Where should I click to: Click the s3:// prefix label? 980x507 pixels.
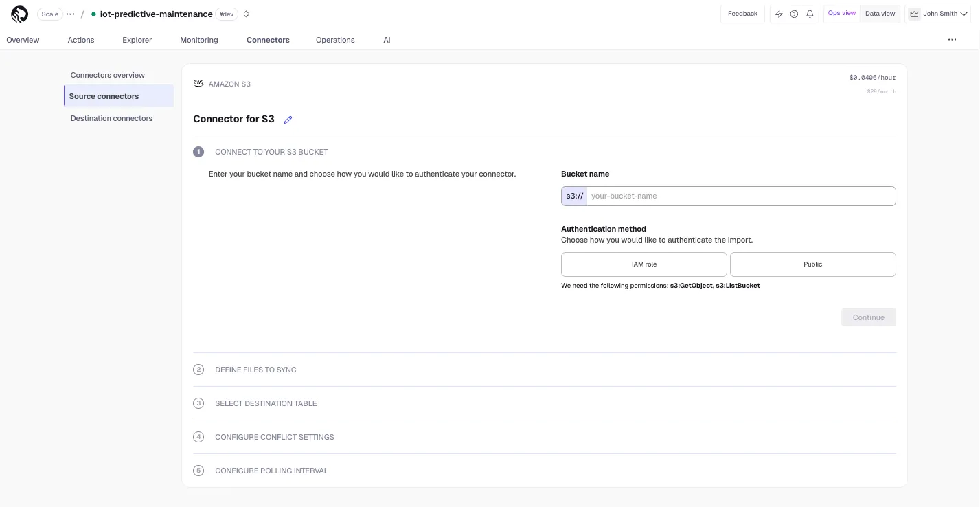click(574, 196)
